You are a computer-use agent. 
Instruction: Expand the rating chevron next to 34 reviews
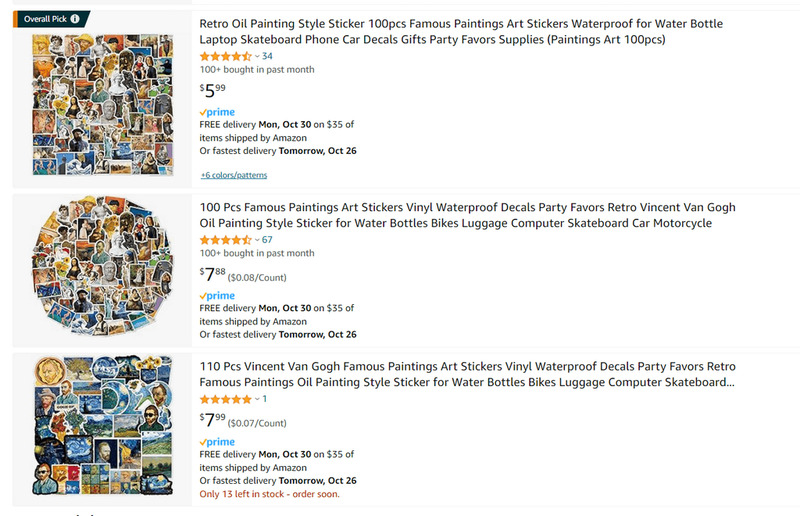pyautogui.click(x=257, y=56)
